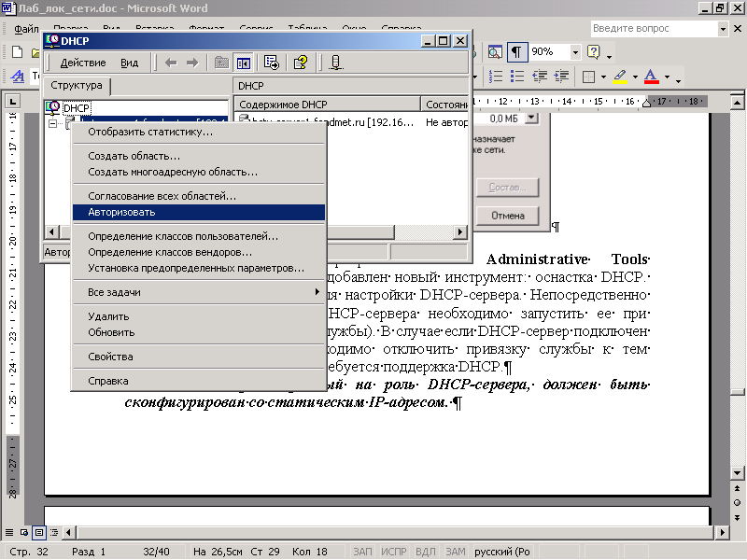
Task: Click Содержимое DHCP column header
Action: point(327,105)
